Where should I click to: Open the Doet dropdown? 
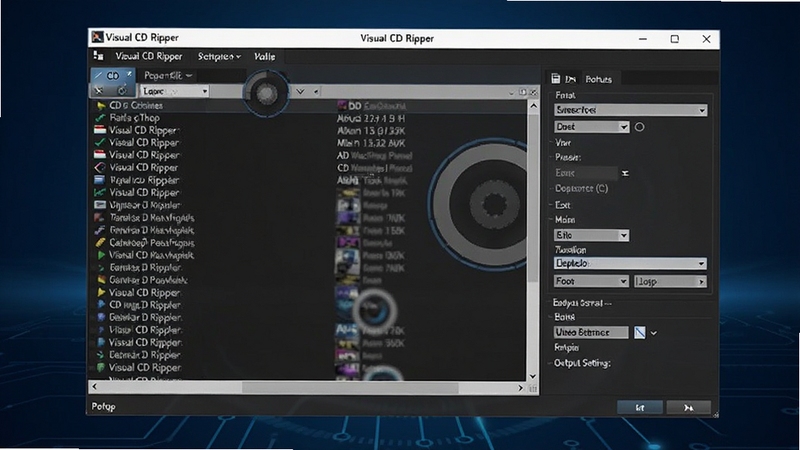pyautogui.click(x=592, y=127)
